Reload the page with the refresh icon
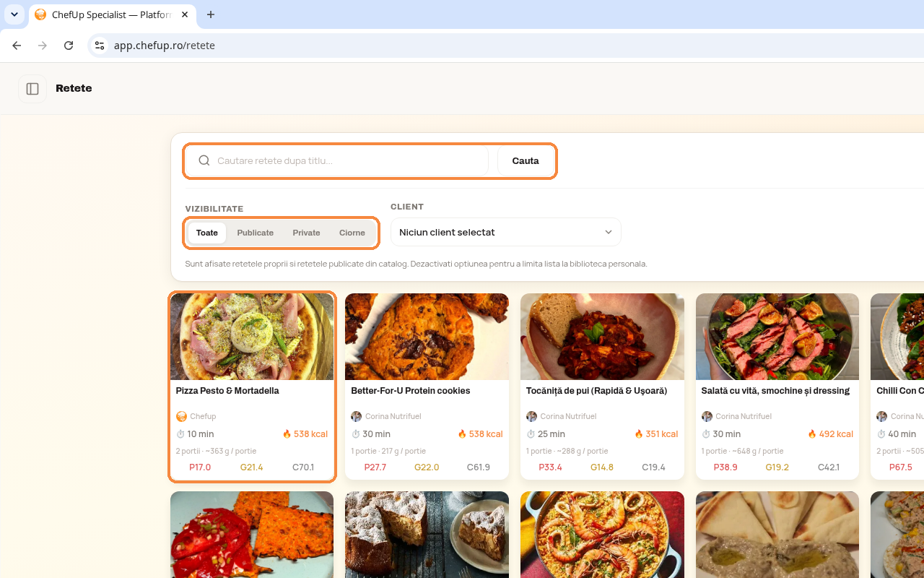The image size is (924, 578). click(69, 46)
